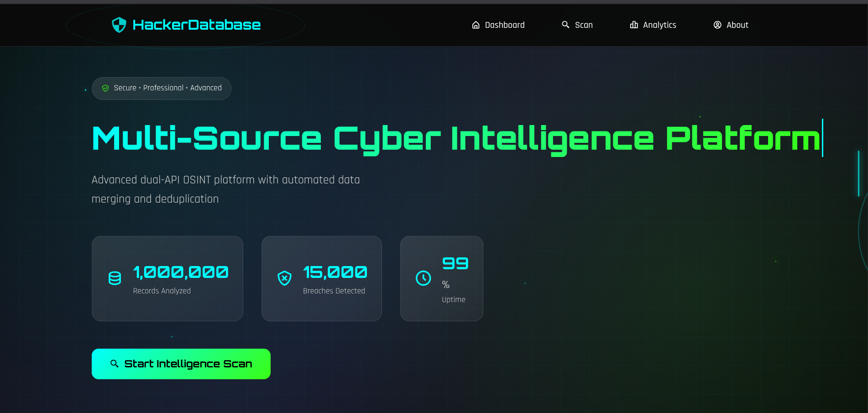Click the shield logo icon of HackerDatabase
Image resolution: width=868 pixels, height=413 pixels.
point(119,25)
